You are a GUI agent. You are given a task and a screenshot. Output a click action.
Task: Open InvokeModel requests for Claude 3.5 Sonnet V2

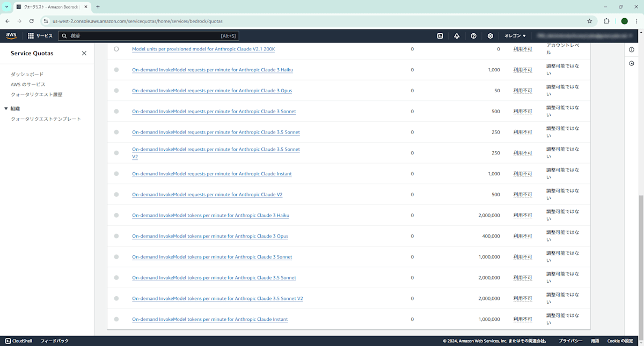tap(216, 153)
